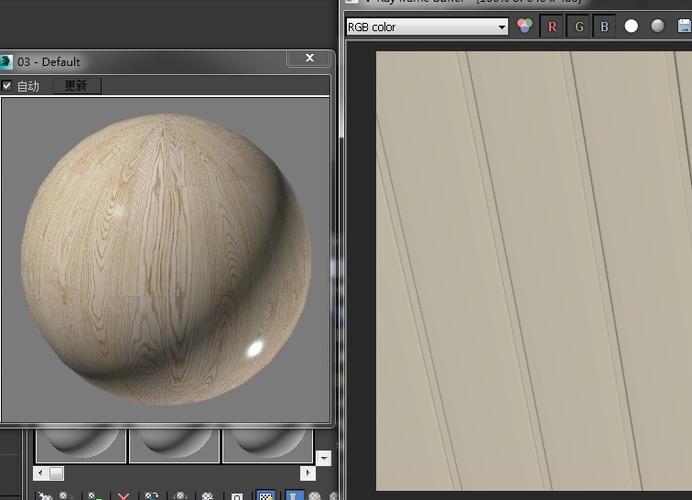The width and height of the screenshot is (692, 500).
Task: Click the wood material preview sphere
Action: coord(166,259)
